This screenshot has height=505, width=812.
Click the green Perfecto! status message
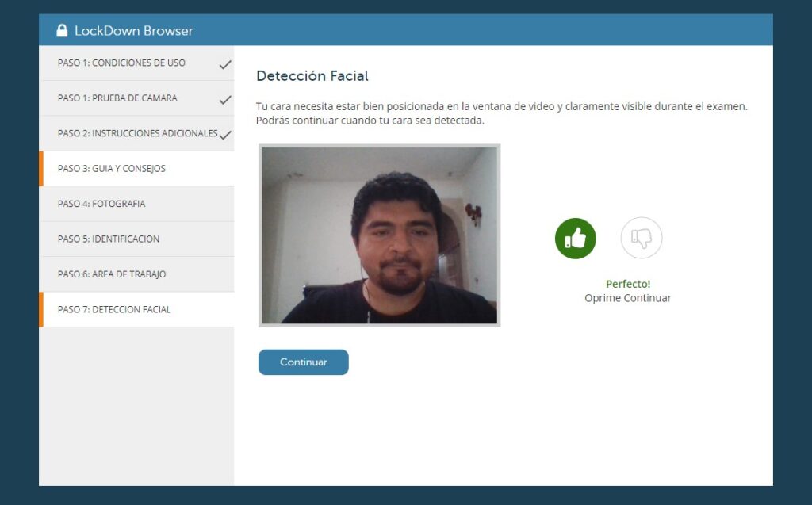click(628, 284)
